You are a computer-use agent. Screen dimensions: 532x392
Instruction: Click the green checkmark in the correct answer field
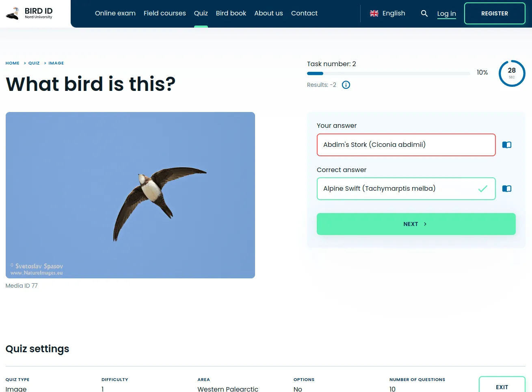point(482,189)
